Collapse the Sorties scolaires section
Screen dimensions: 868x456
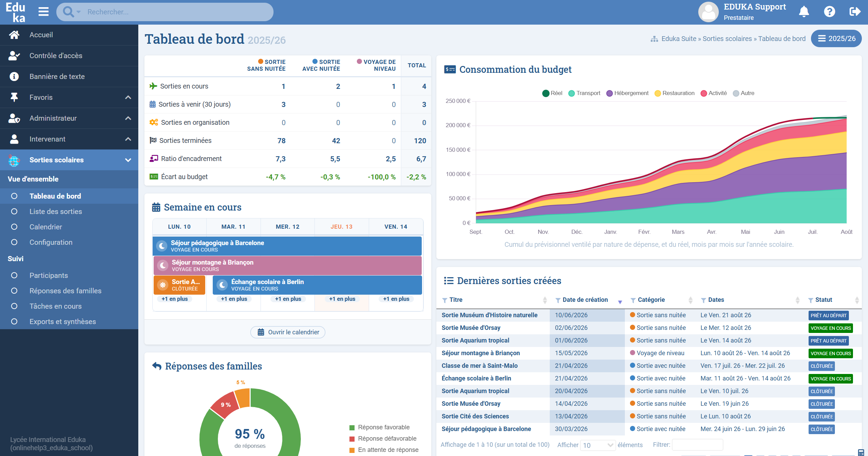(69, 160)
